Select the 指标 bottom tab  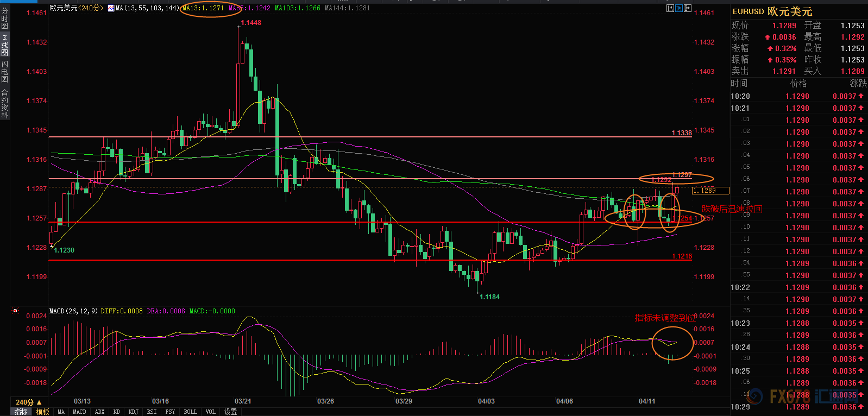[21, 412]
